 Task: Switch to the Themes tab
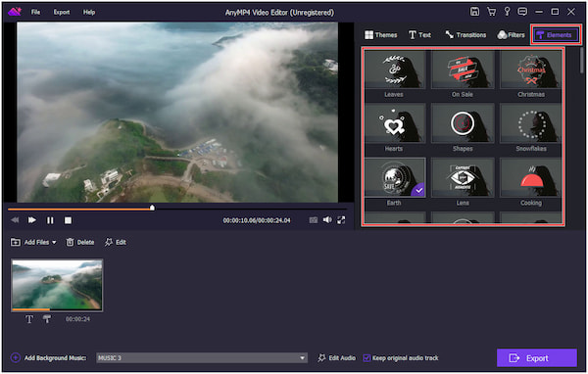tap(380, 35)
